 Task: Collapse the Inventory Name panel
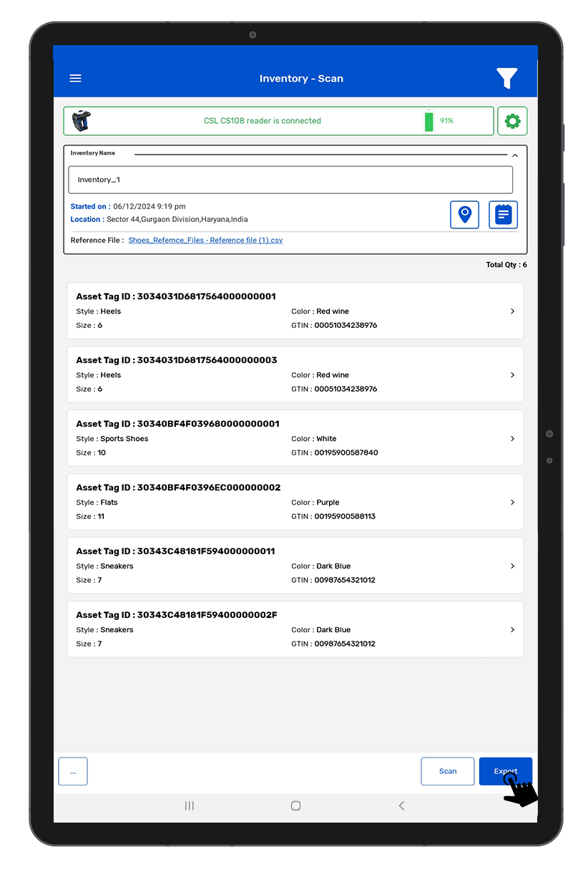click(514, 155)
